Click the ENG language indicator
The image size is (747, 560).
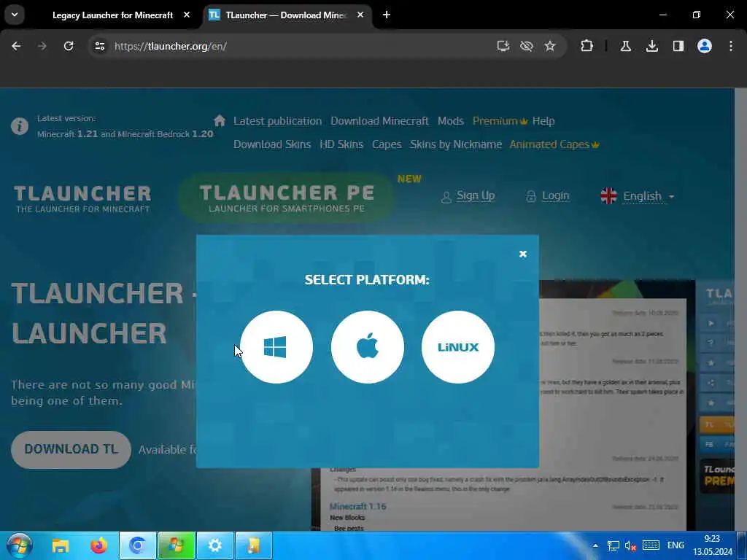[x=676, y=545]
